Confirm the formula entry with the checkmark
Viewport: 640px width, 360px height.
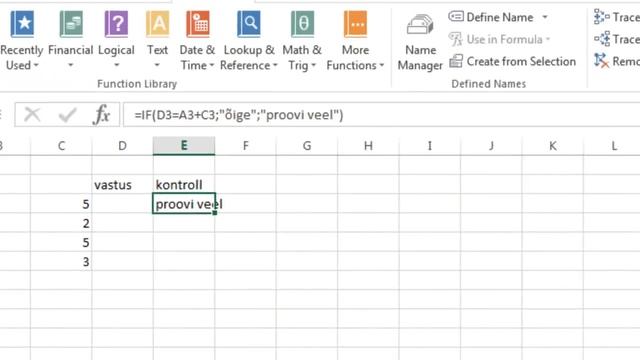pos(67,115)
